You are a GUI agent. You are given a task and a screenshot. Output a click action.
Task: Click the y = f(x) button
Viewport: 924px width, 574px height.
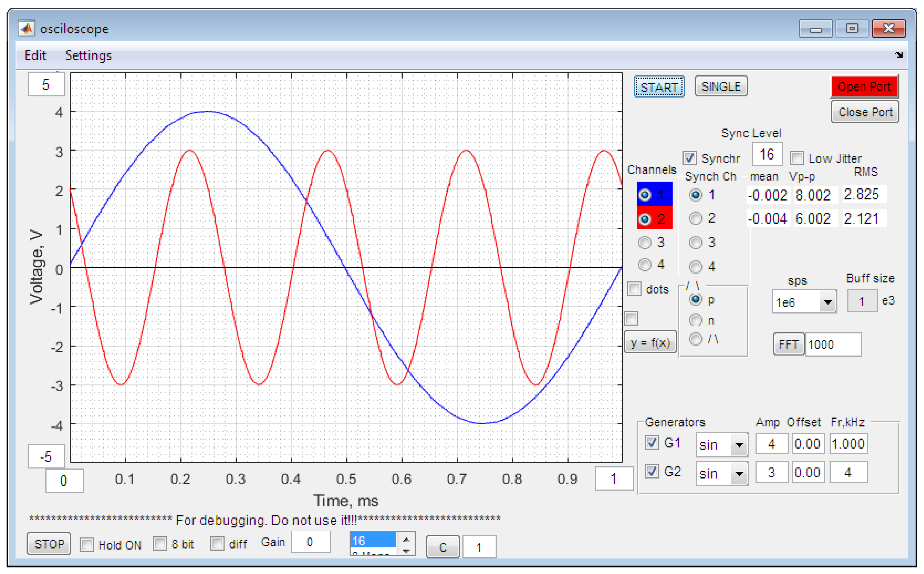tap(651, 342)
